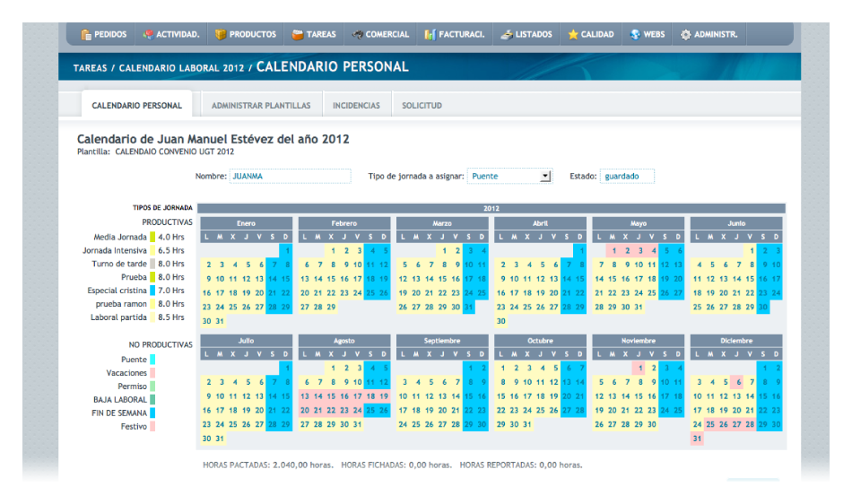Click the Julio month header

(246, 341)
